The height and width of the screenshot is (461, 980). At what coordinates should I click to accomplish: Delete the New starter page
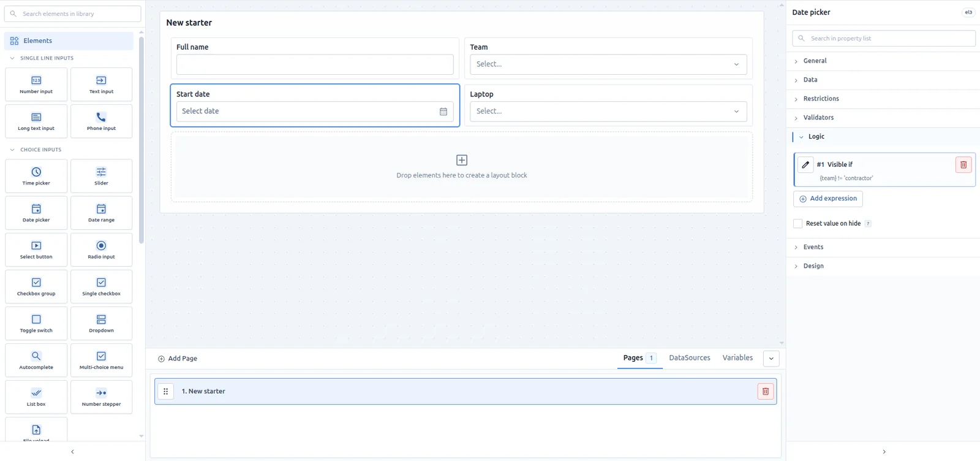766,391
